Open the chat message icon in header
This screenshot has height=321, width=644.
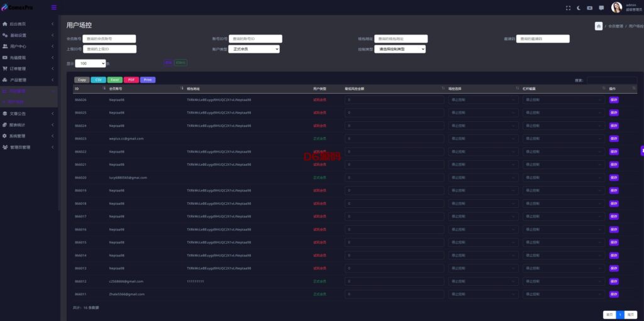(601, 8)
